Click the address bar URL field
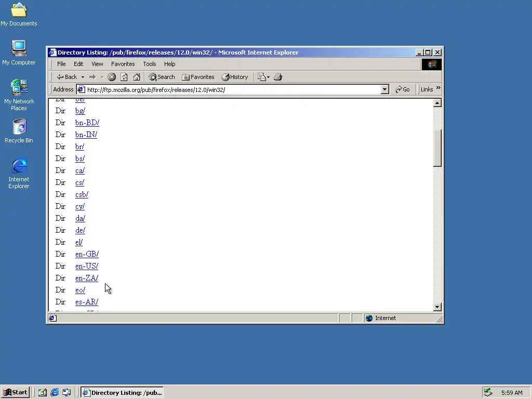Screen dimensions: 532x399 (x=233, y=89)
